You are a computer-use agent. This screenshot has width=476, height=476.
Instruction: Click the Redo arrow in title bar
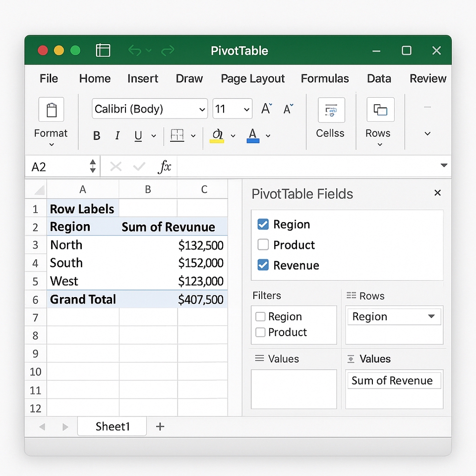coord(168,51)
